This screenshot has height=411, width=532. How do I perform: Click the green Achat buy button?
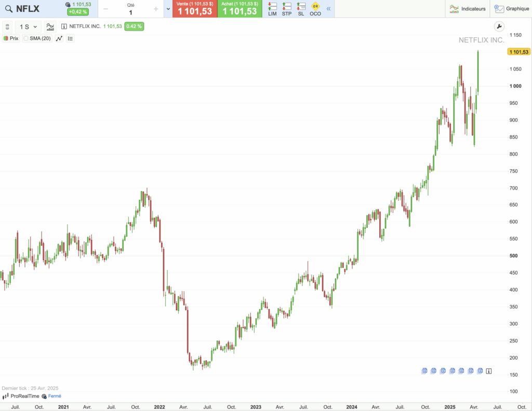coord(240,9)
